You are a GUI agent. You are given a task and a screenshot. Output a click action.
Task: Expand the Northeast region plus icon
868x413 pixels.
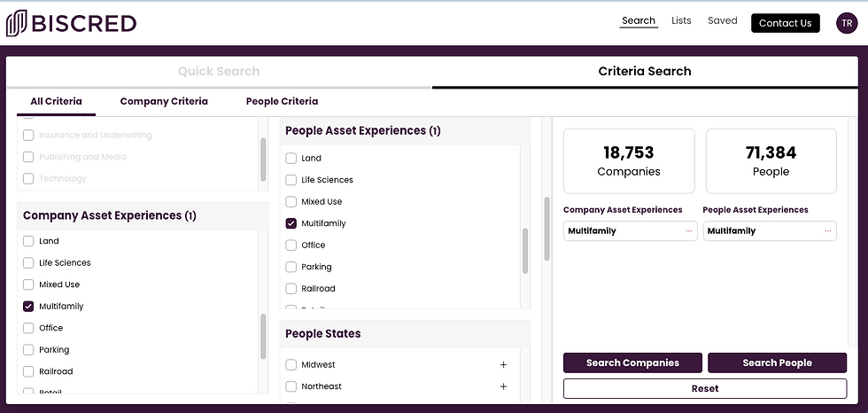[x=503, y=386]
